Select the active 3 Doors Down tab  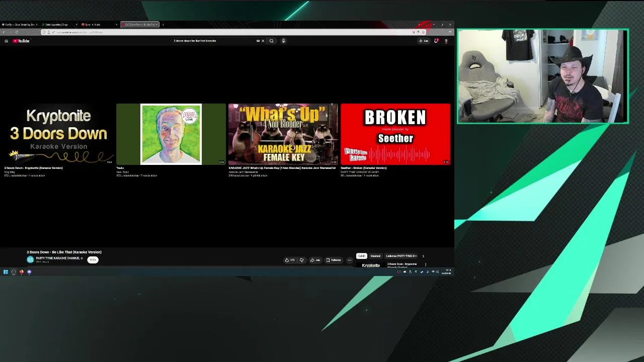[139, 25]
